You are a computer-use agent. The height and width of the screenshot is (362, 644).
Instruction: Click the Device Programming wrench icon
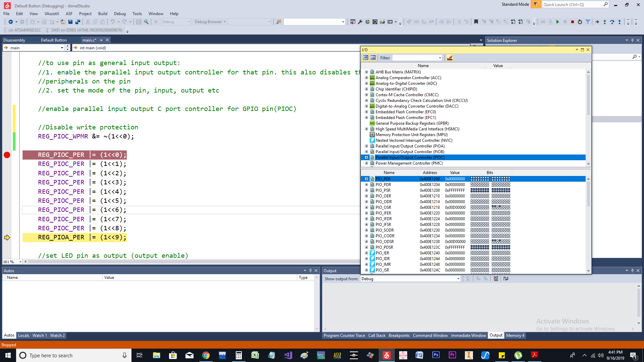tap(360, 22)
